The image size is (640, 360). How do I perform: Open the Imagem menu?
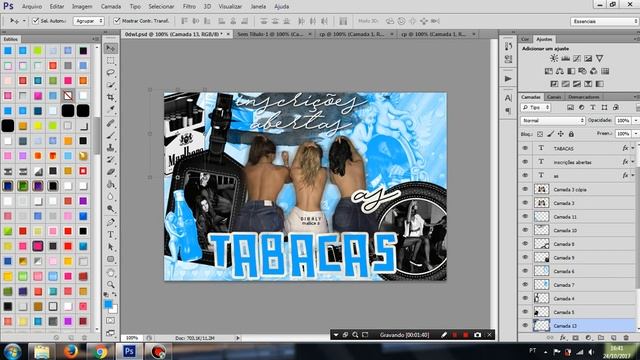(x=82, y=7)
